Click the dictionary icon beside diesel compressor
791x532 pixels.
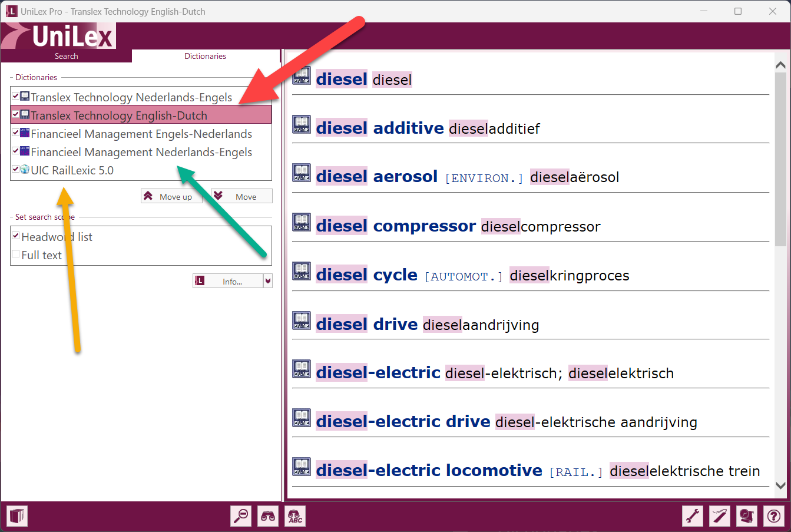coord(302,223)
